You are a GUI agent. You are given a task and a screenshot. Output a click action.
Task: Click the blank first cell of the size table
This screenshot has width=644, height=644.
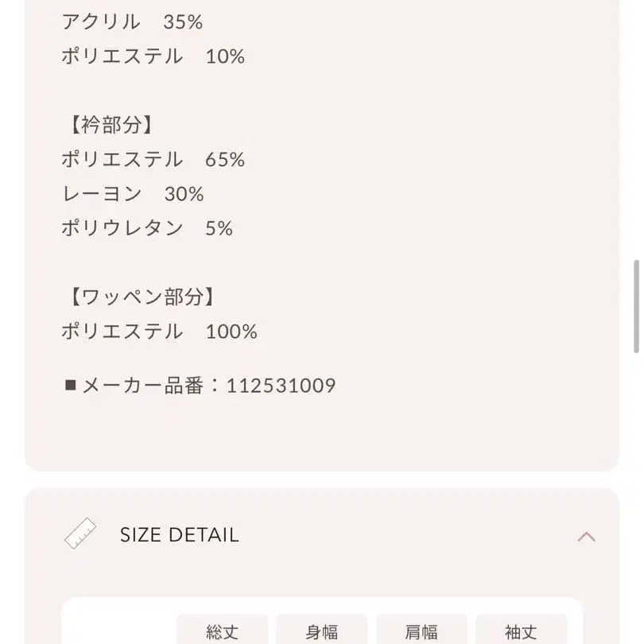119,631
